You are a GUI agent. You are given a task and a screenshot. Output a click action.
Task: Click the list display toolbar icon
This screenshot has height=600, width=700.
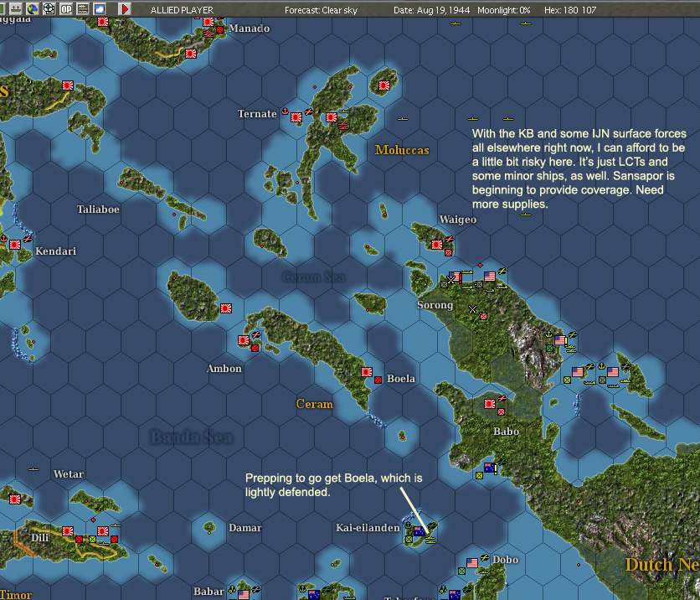pyautogui.click(x=83, y=8)
